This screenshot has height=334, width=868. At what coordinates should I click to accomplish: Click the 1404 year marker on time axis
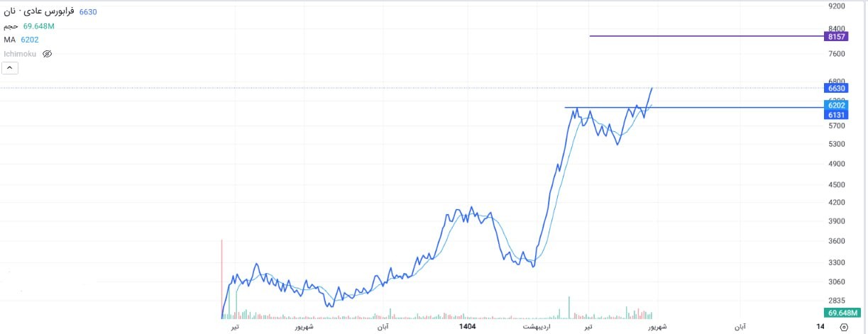pos(467,327)
